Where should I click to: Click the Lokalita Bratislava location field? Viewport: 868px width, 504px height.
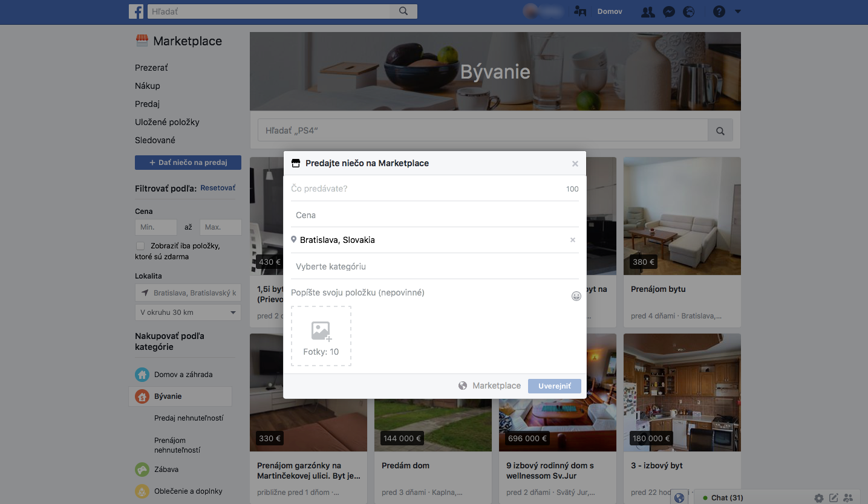point(188,292)
